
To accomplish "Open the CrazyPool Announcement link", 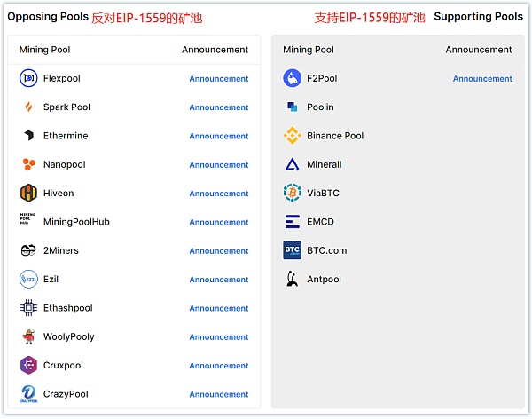I will click(x=219, y=394).
